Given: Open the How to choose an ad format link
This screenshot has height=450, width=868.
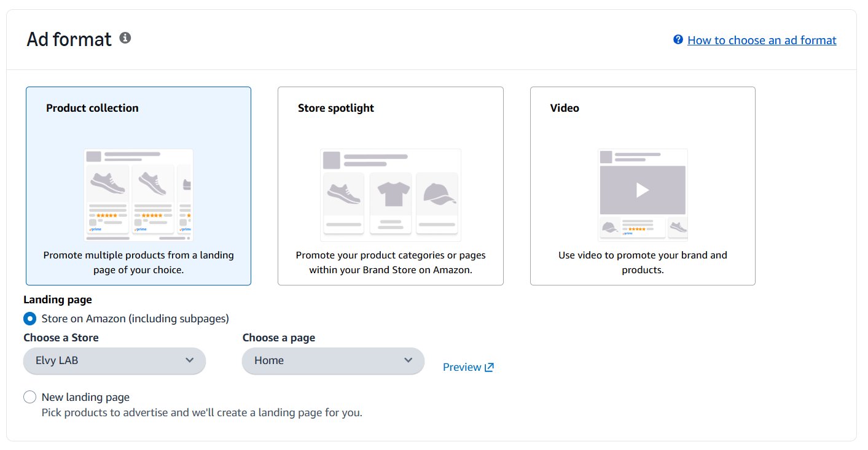Looking at the screenshot, I should 762,40.
